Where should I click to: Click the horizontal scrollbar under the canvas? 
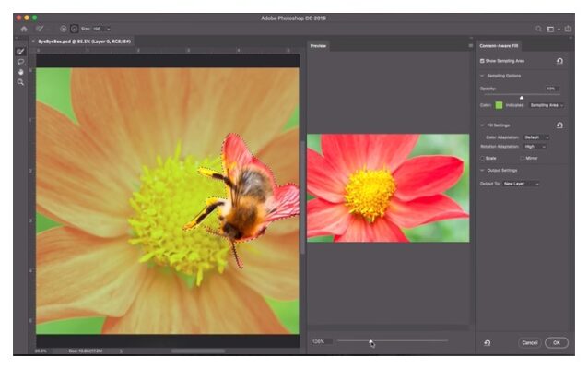[198, 351]
